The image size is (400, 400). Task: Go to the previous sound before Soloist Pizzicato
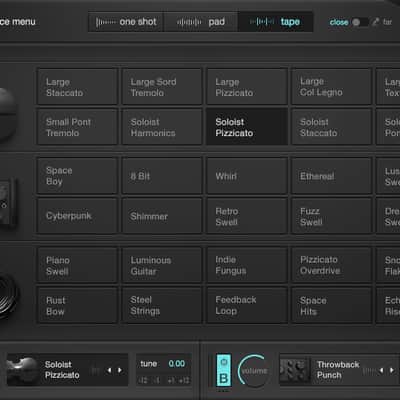[x=109, y=370]
